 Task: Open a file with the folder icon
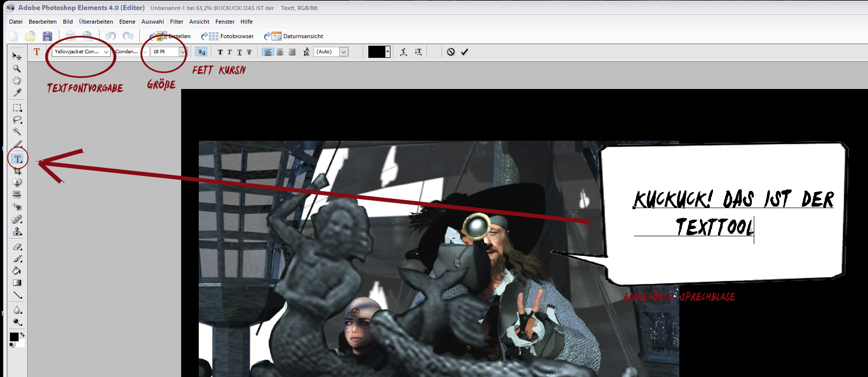[30, 36]
